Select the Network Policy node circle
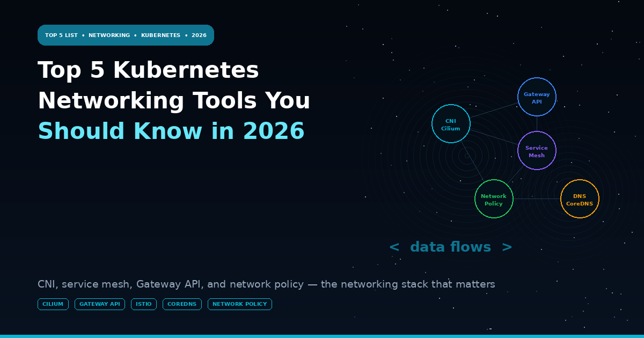Screen dimensions: 644x338 point(494,199)
